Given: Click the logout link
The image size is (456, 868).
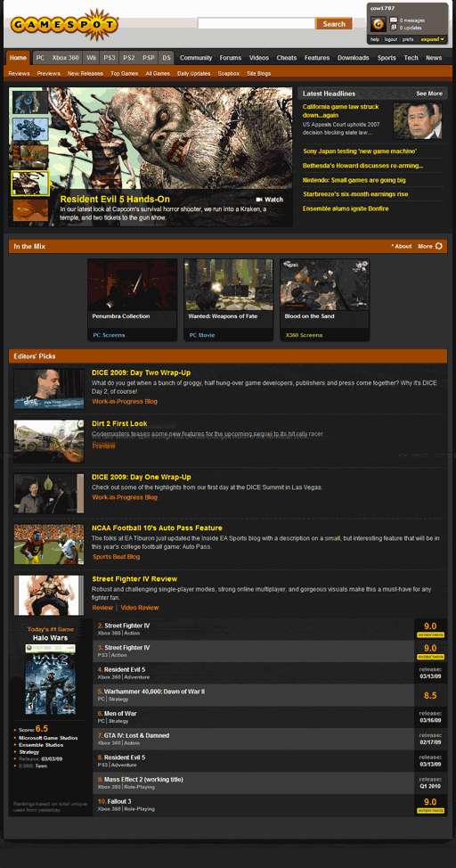Looking at the screenshot, I should 391,39.
